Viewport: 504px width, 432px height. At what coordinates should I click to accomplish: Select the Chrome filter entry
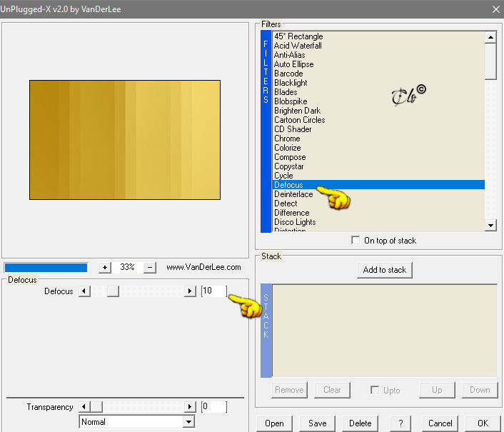coord(287,139)
